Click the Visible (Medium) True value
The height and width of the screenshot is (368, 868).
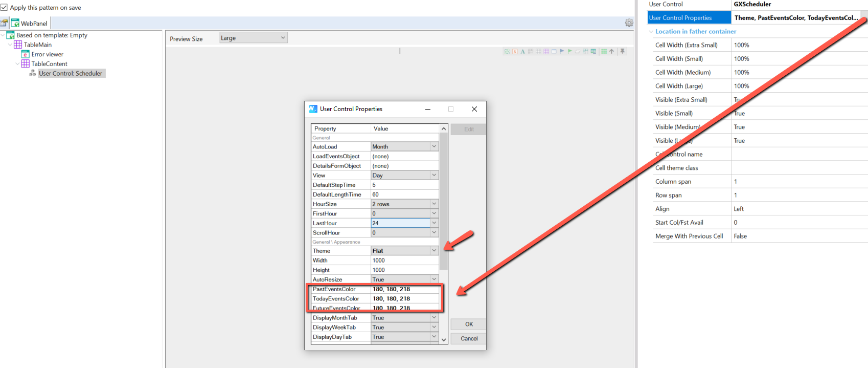tap(799, 127)
